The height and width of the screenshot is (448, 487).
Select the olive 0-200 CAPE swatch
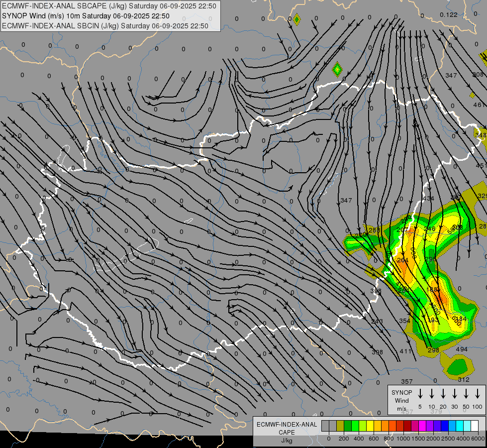340,426
